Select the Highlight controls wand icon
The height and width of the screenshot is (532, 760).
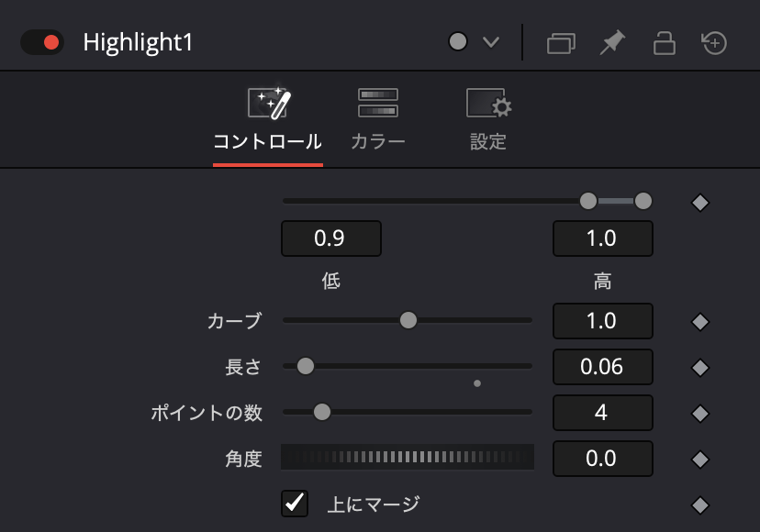coord(267,101)
